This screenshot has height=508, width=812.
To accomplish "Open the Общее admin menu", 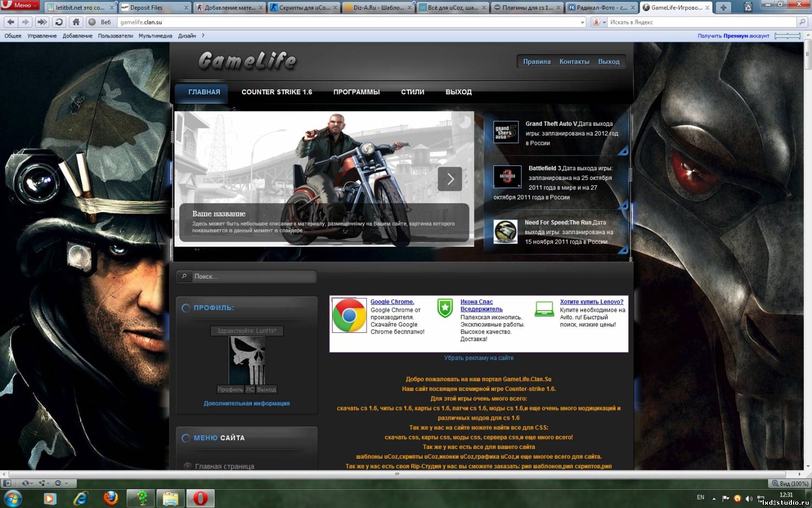I will pyautogui.click(x=13, y=36).
